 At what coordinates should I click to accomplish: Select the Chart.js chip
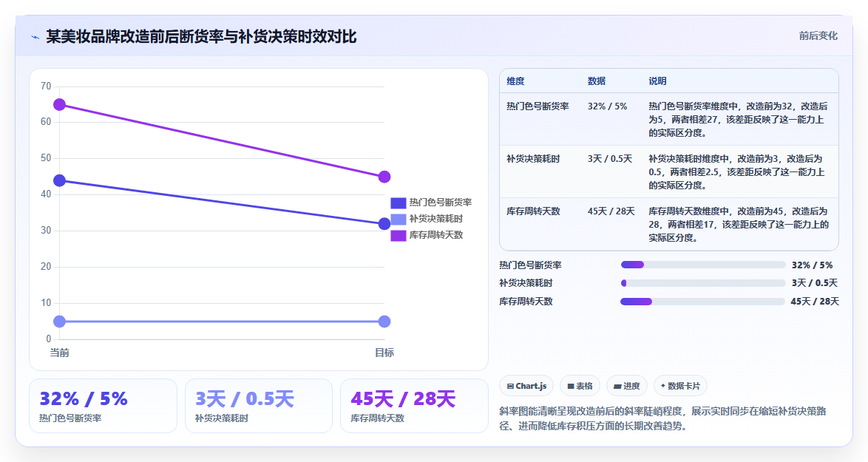(x=527, y=386)
